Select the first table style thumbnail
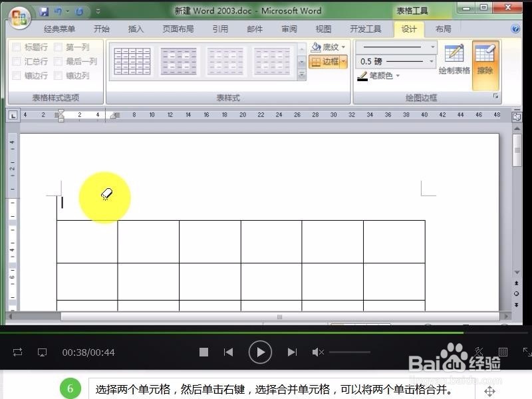The height and width of the screenshot is (399, 532). pos(132,61)
